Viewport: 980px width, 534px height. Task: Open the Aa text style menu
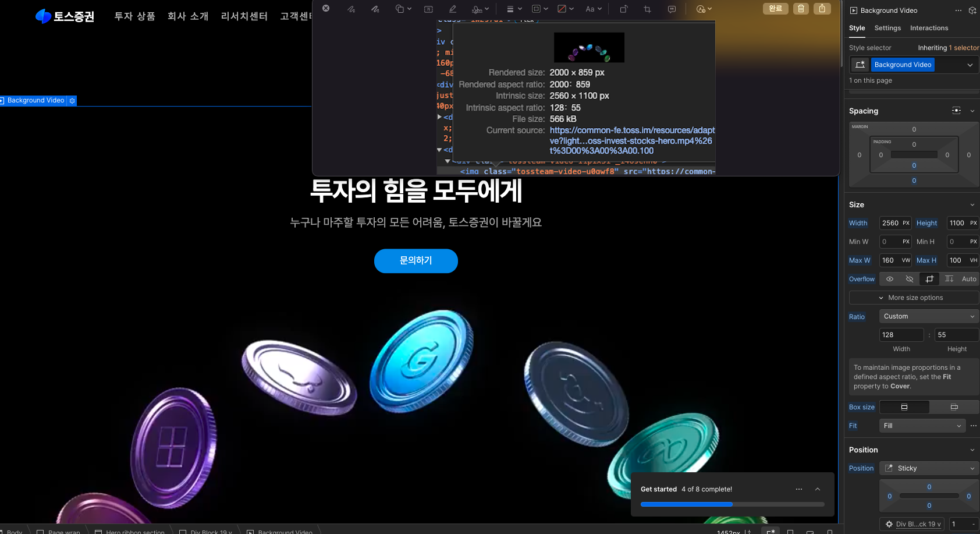pos(594,9)
